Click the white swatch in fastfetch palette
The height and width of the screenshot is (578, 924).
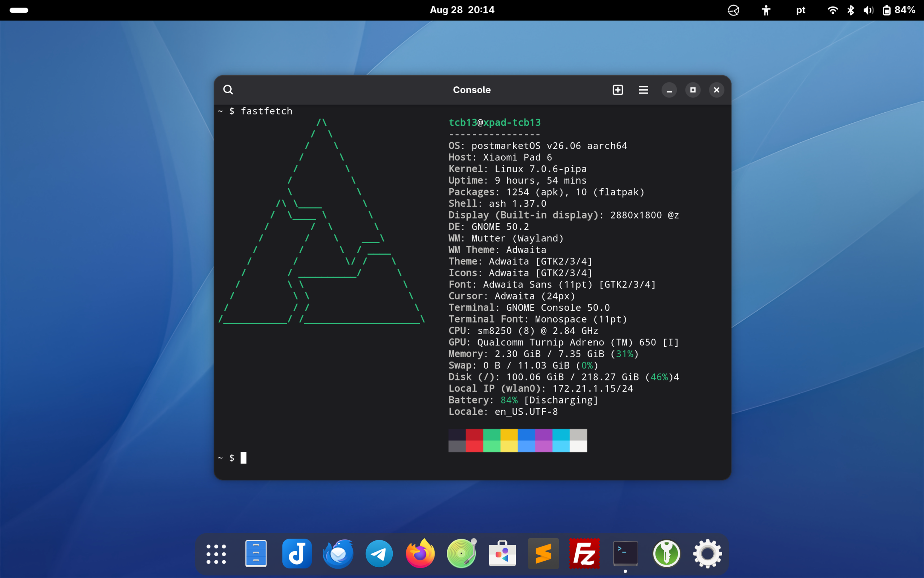tap(579, 446)
